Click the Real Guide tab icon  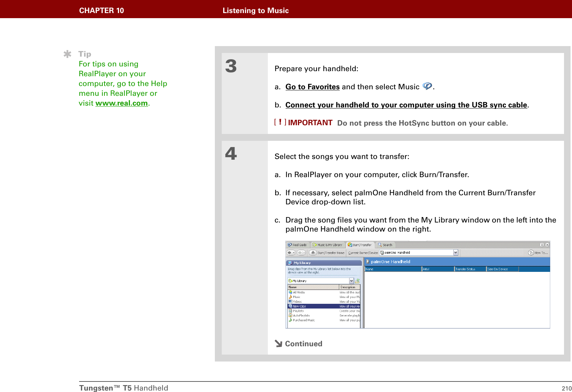pyautogui.click(x=290, y=245)
